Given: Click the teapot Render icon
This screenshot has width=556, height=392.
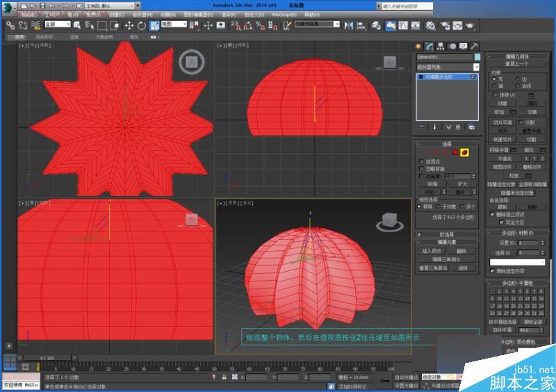Looking at the screenshot, I should pos(471,25).
